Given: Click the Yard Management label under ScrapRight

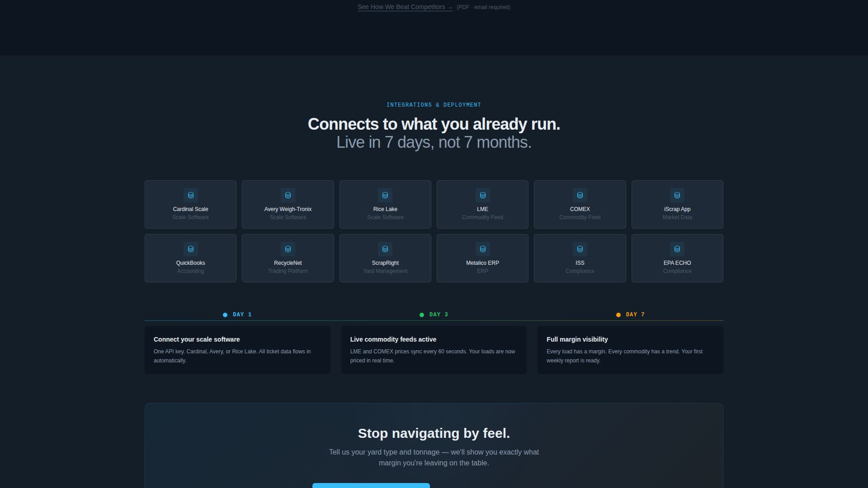Looking at the screenshot, I should (x=385, y=271).
